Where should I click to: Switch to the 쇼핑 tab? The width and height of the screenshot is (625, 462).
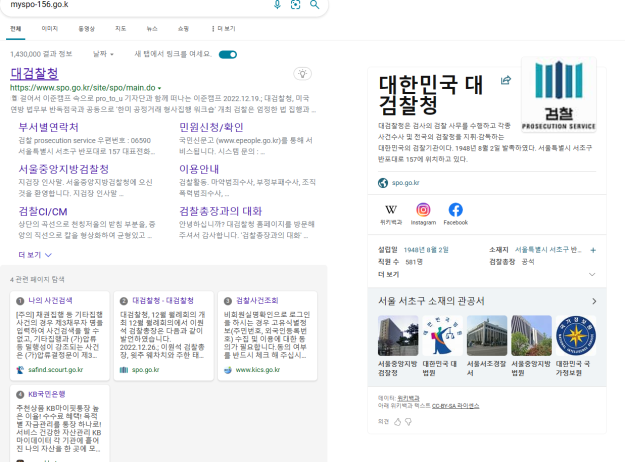[x=183, y=29]
